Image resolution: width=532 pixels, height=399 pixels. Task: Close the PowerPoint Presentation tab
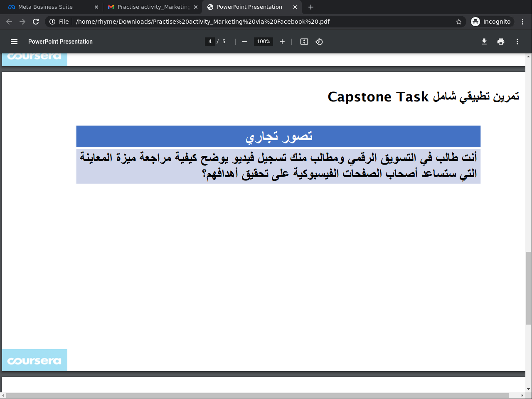[295, 7]
